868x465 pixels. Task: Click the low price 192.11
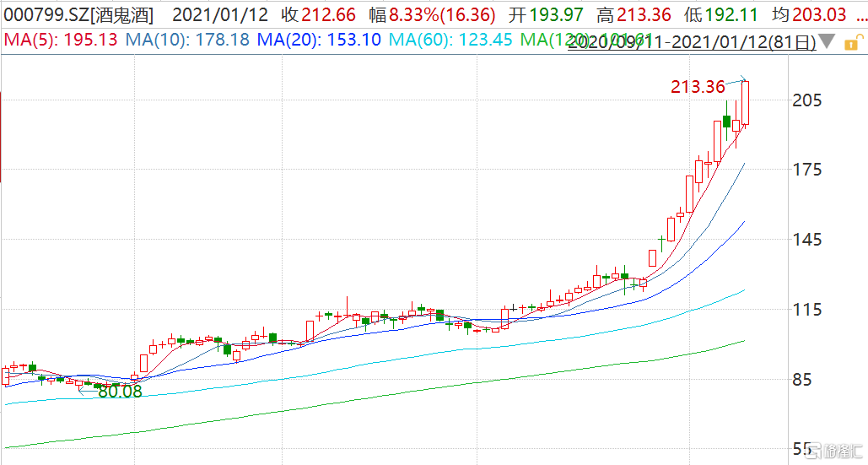click(x=731, y=14)
